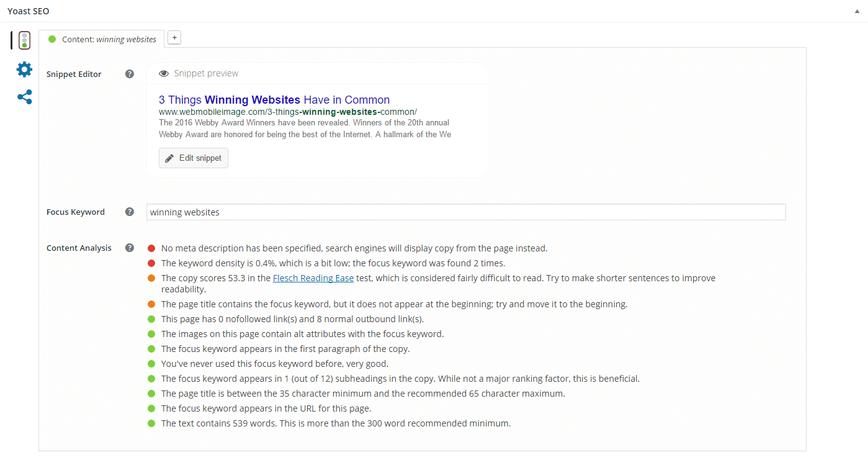Click the snippet title 3 Things Winning Websites
Image resolution: width=868 pixels, height=460 pixels.
point(230,100)
